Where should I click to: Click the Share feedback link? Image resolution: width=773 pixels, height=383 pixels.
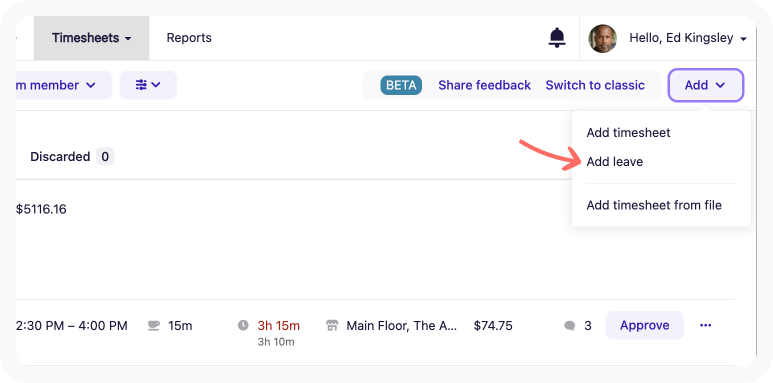coord(484,85)
